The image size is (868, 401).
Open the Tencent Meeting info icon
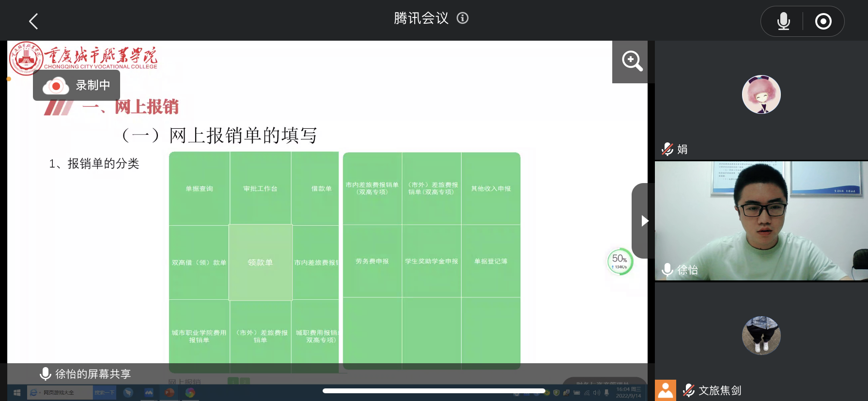[463, 18]
